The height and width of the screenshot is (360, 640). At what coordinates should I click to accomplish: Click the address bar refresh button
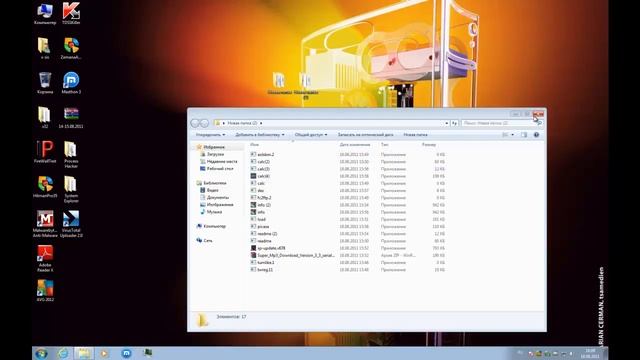pos(454,123)
